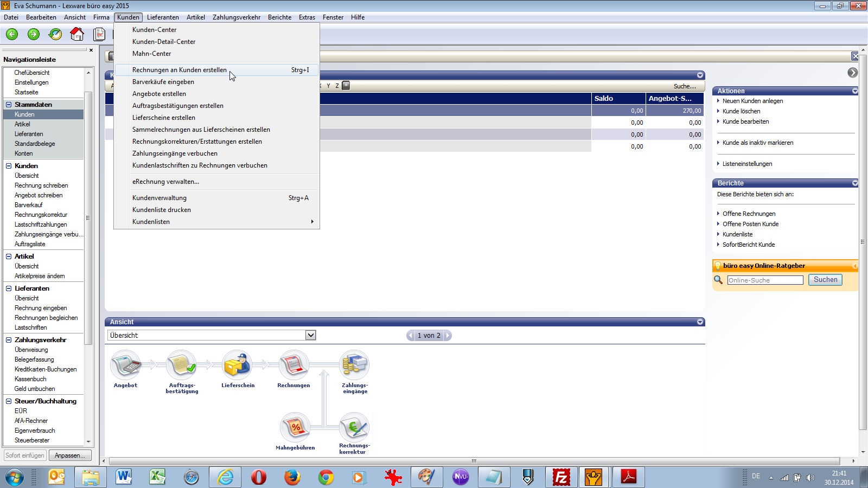The width and height of the screenshot is (868, 488).
Task: Launch Firefox from the taskbar
Action: tap(292, 477)
